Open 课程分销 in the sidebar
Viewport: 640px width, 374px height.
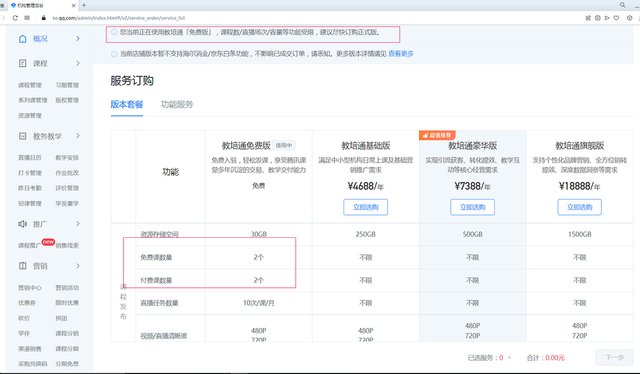(67, 334)
